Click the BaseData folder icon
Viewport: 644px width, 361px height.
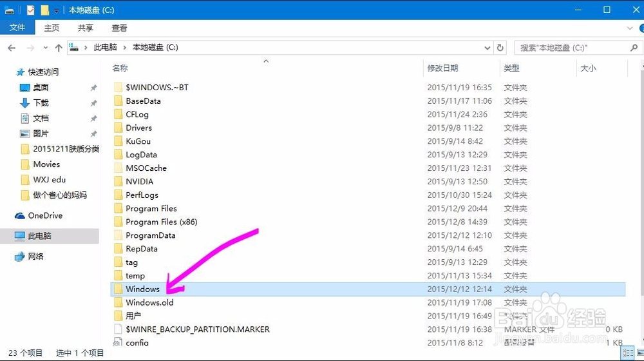[118, 101]
